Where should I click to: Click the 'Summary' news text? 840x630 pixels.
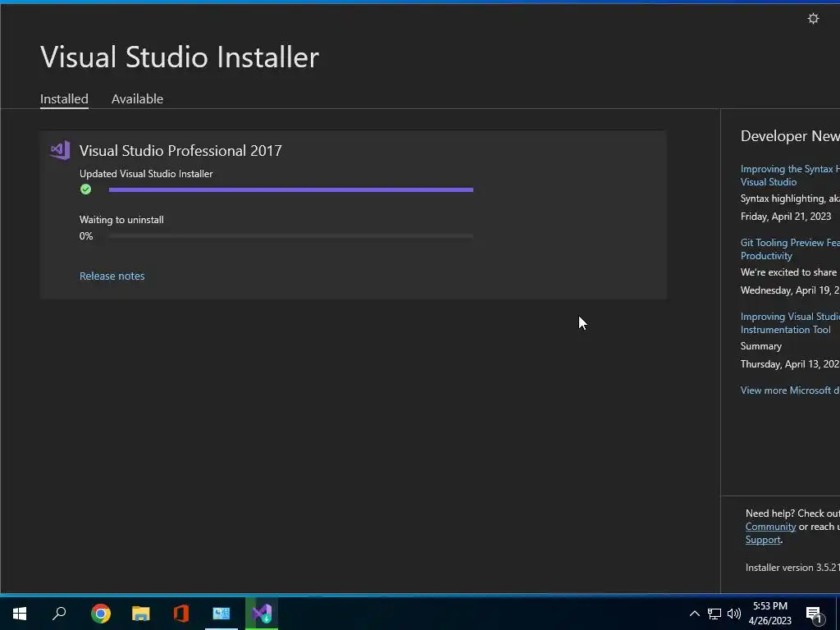(761, 346)
